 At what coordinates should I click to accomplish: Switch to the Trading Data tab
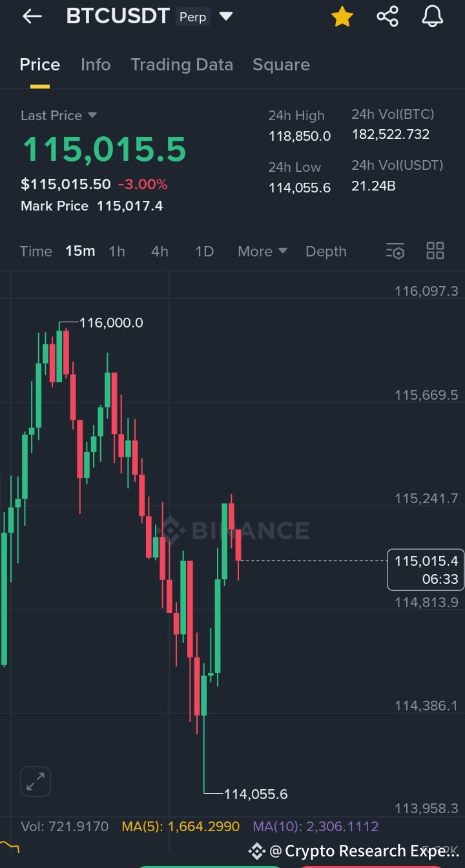click(x=182, y=65)
